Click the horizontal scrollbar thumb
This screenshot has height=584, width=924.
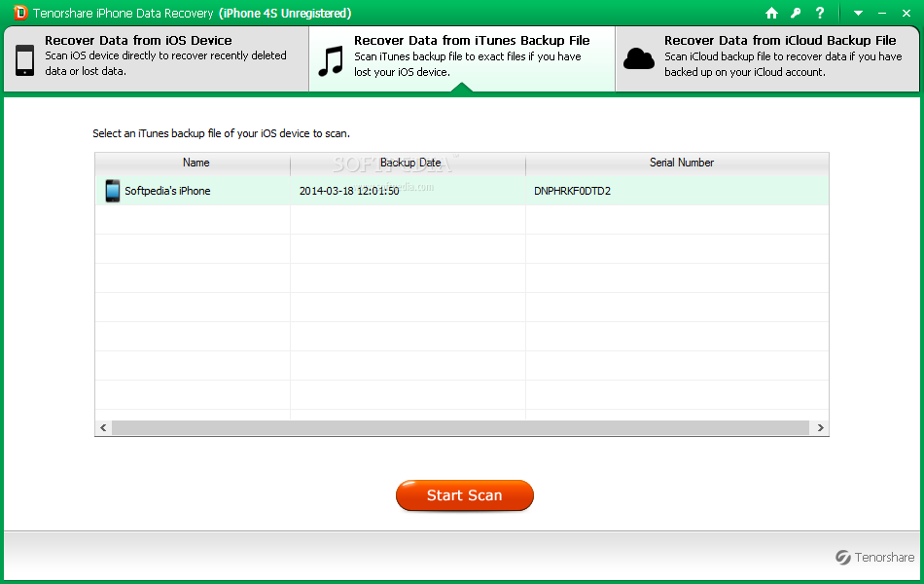(x=460, y=427)
